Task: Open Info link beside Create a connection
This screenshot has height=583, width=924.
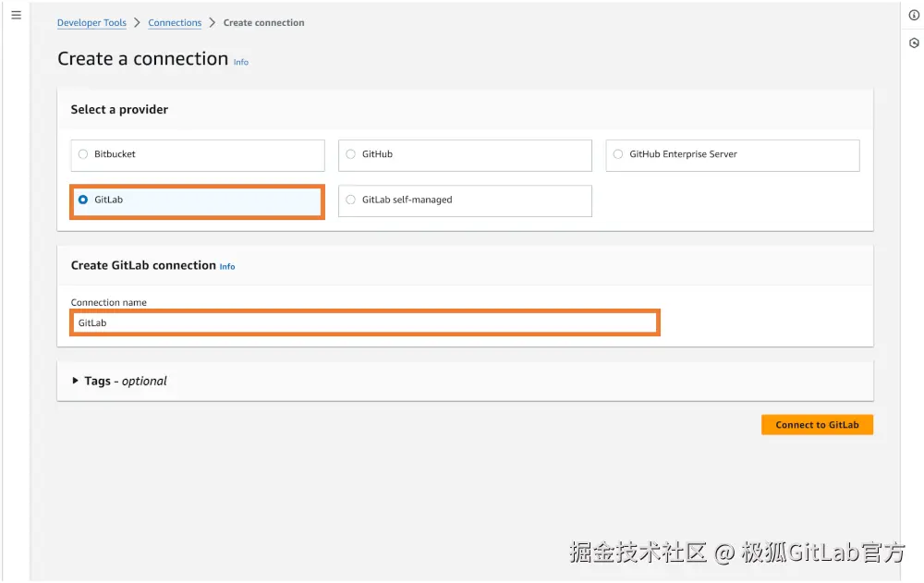Action: point(240,63)
